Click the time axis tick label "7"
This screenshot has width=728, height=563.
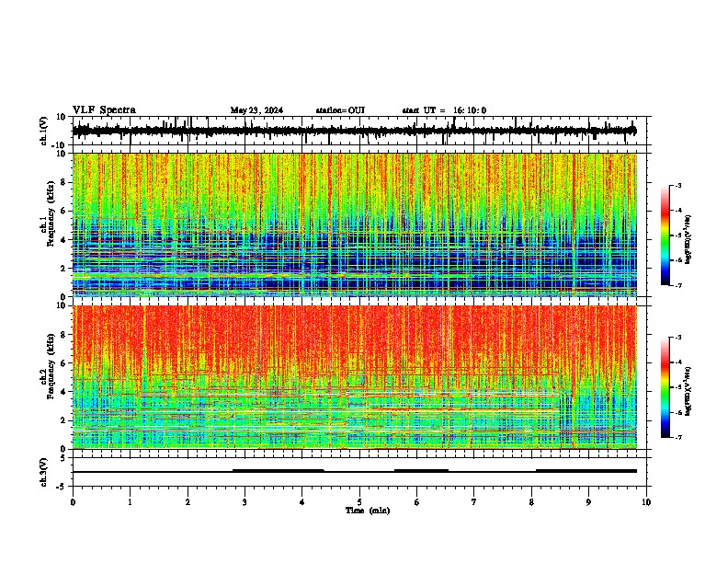tap(474, 502)
